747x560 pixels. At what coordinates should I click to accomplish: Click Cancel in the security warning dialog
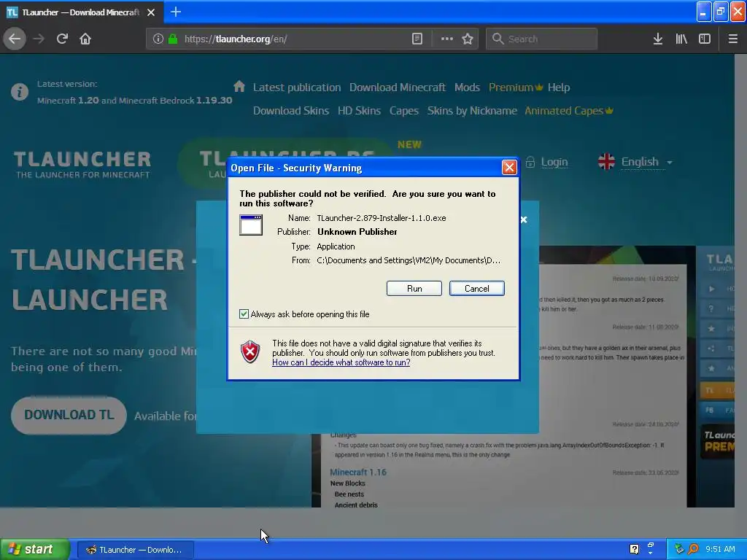476,288
